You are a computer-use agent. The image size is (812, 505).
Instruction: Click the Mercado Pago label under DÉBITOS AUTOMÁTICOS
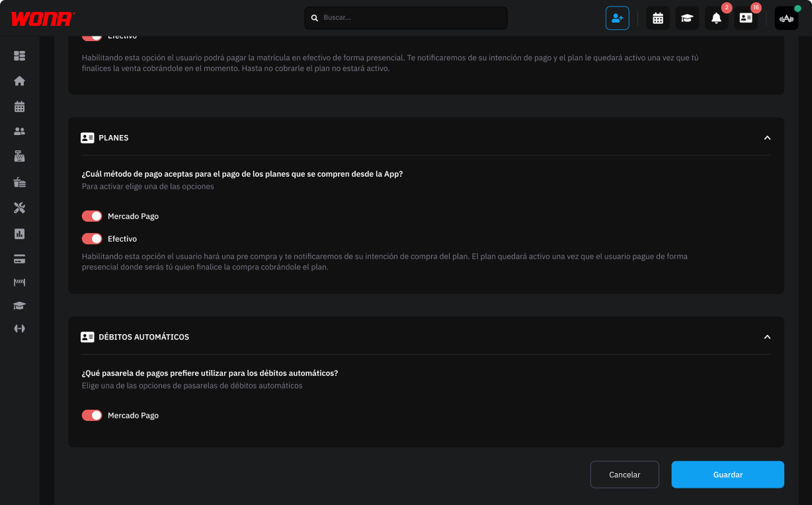(x=133, y=416)
